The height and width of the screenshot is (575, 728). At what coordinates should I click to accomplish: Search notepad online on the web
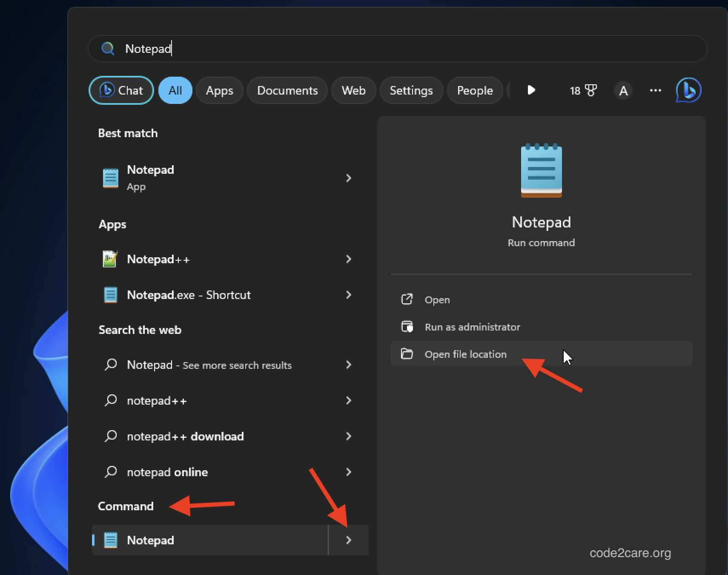click(x=167, y=472)
